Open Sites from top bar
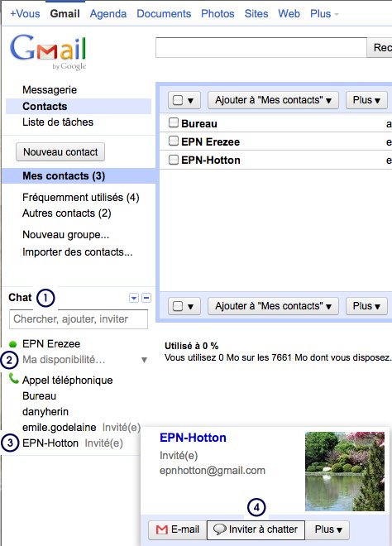The height and width of the screenshot is (546, 392). coord(256,13)
